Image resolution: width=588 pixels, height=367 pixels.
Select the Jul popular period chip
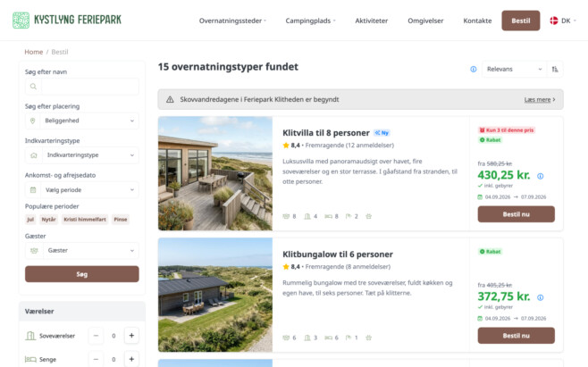[30, 220]
